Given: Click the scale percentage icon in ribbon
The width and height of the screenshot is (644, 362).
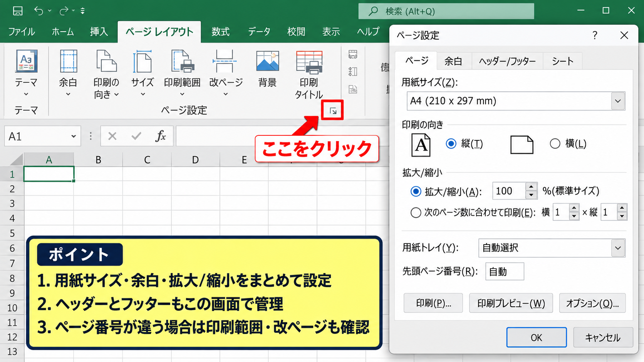Looking at the screenshot, I should (353, 90).
